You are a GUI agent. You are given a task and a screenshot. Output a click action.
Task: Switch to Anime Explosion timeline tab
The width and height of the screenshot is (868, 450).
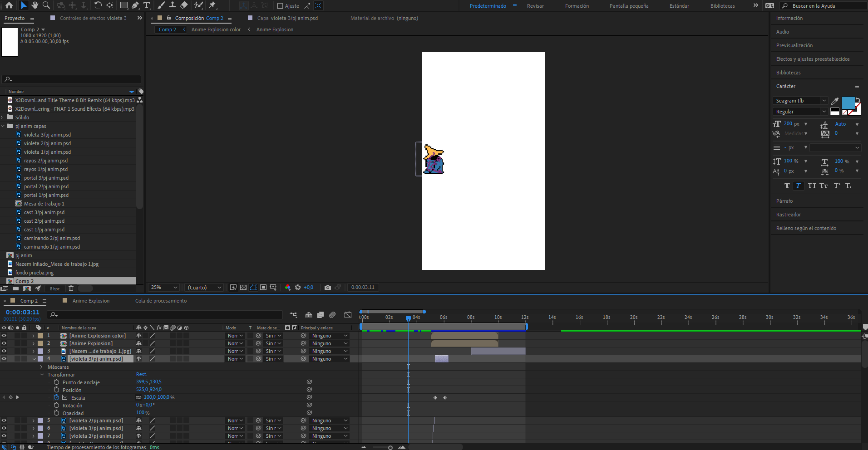(91, 301)
